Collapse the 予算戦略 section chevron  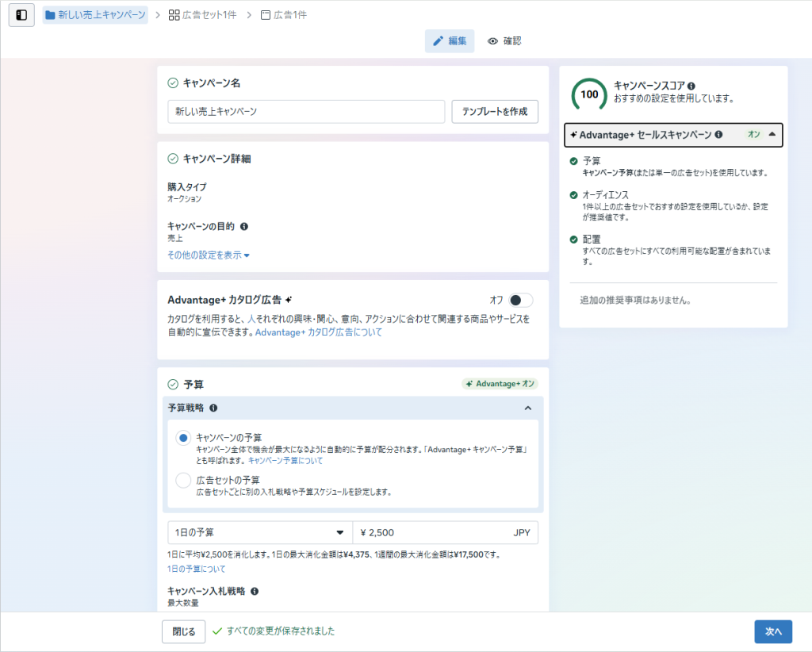pyautogui.click(x=527, y=408)
